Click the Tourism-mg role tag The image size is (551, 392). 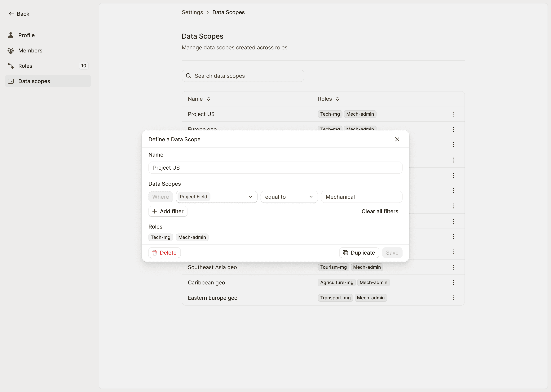tap(333, 267)
